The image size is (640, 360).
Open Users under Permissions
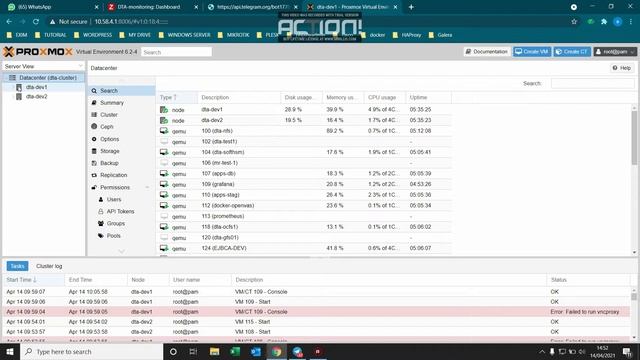(114, 200)
